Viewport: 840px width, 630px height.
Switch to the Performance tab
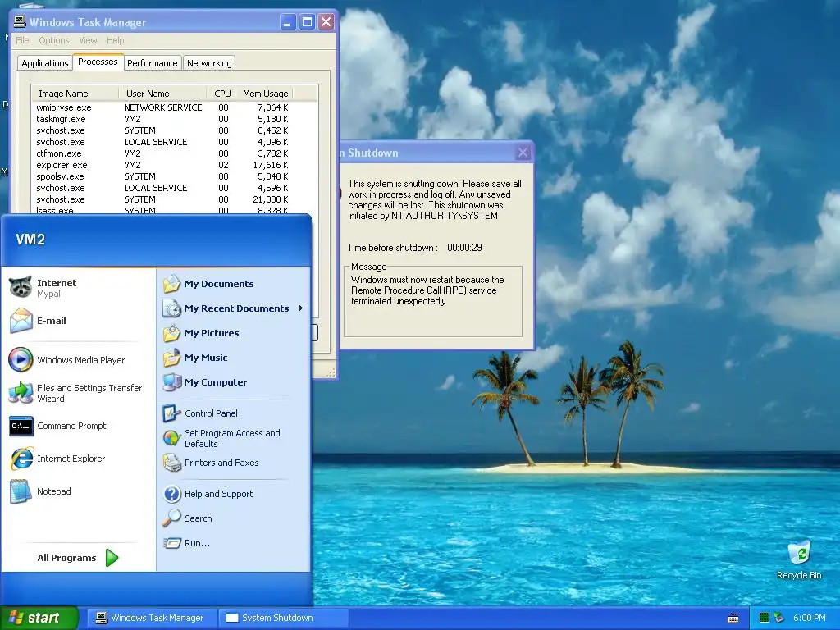[x=152, y=63]
